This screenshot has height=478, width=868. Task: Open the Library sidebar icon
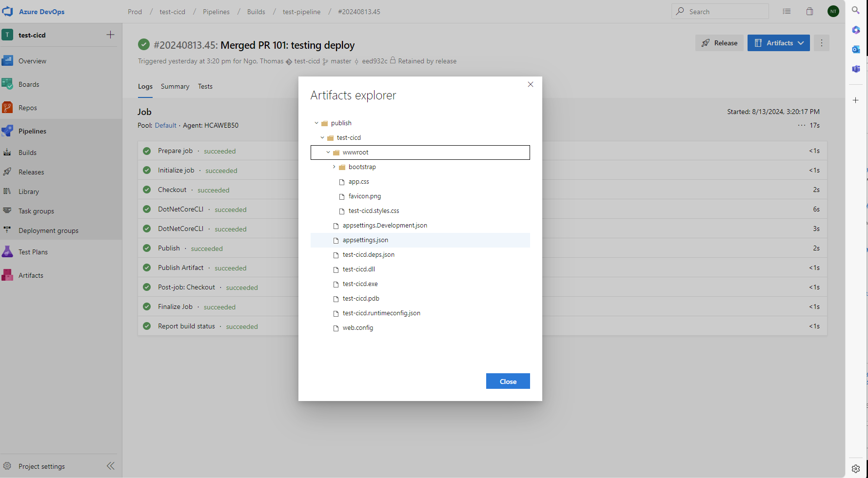[x=7, y=191]
